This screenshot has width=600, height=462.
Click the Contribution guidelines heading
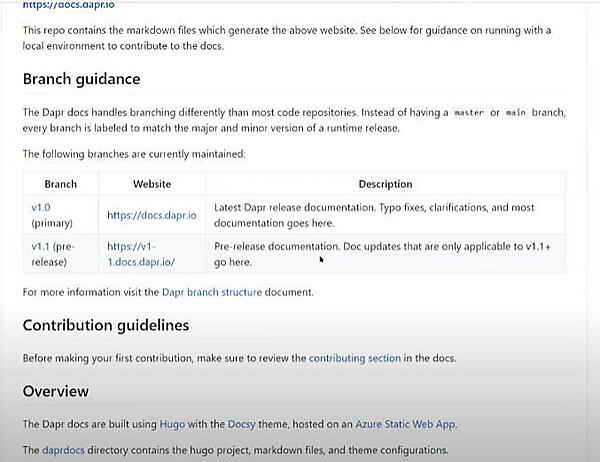pyautogui.click(x=105, y=326)
